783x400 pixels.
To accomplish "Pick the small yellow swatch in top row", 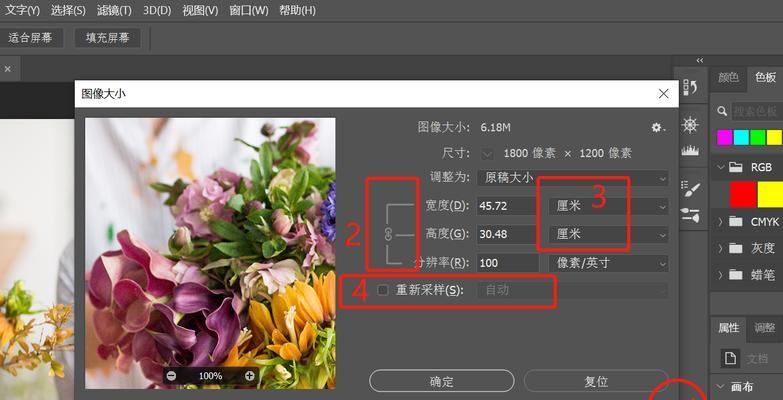I will pos(774,137).
